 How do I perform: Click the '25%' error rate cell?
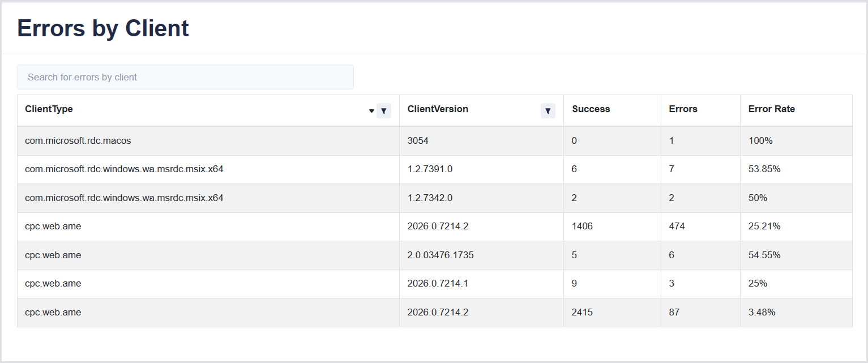click(796, 284)
